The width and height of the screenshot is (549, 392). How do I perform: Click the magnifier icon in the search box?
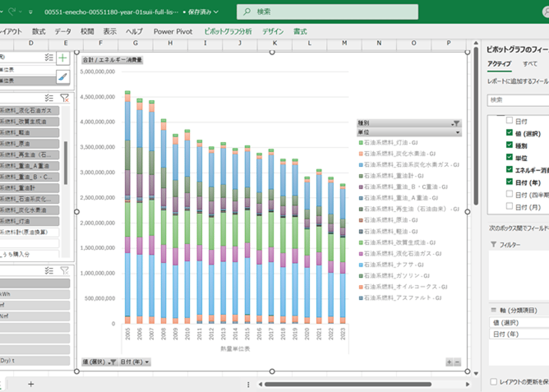tap(247, 11)
